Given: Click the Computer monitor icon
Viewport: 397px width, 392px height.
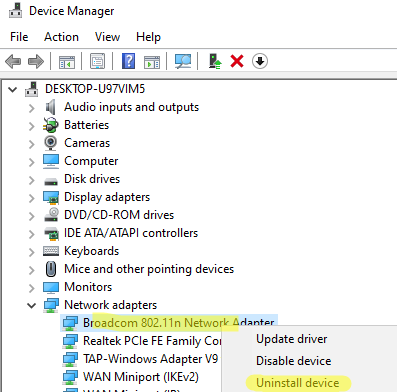Looking at the screenshot, I should (51, 161).
